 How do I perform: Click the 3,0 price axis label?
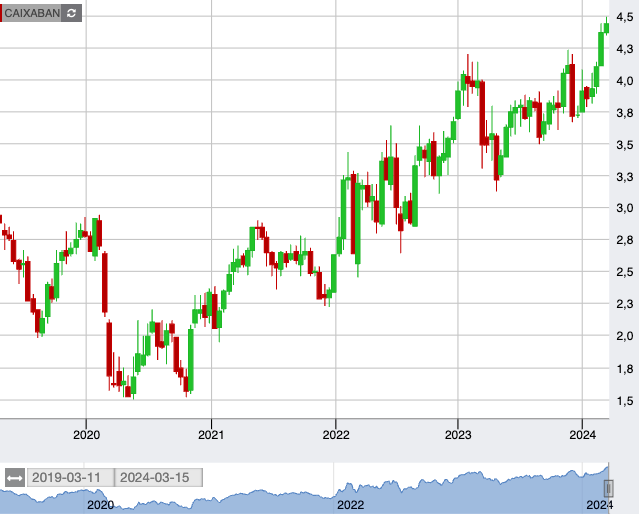[625, 208]
